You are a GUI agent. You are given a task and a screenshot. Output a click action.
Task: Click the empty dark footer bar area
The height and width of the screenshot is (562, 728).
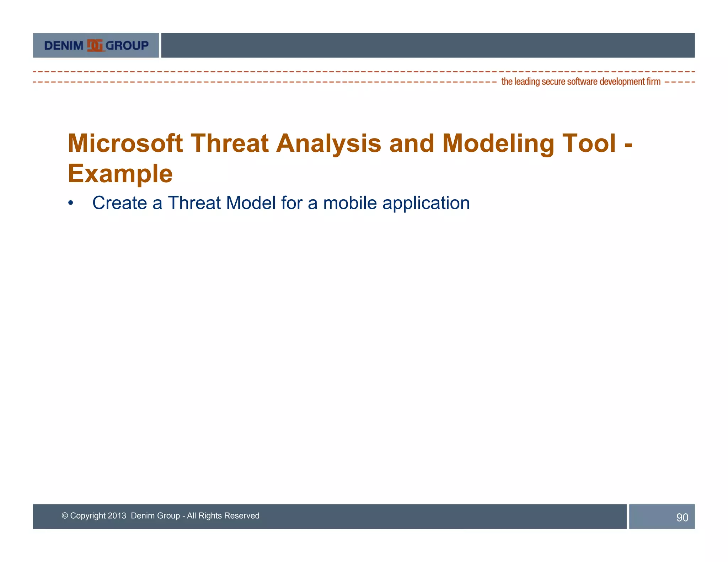point(444,516)
